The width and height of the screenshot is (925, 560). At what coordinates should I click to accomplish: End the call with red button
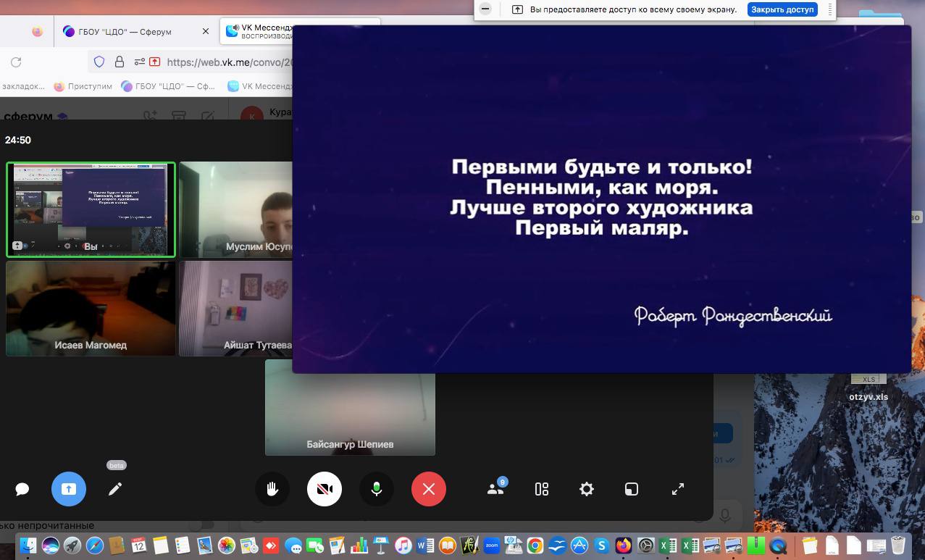pos(429,489)
